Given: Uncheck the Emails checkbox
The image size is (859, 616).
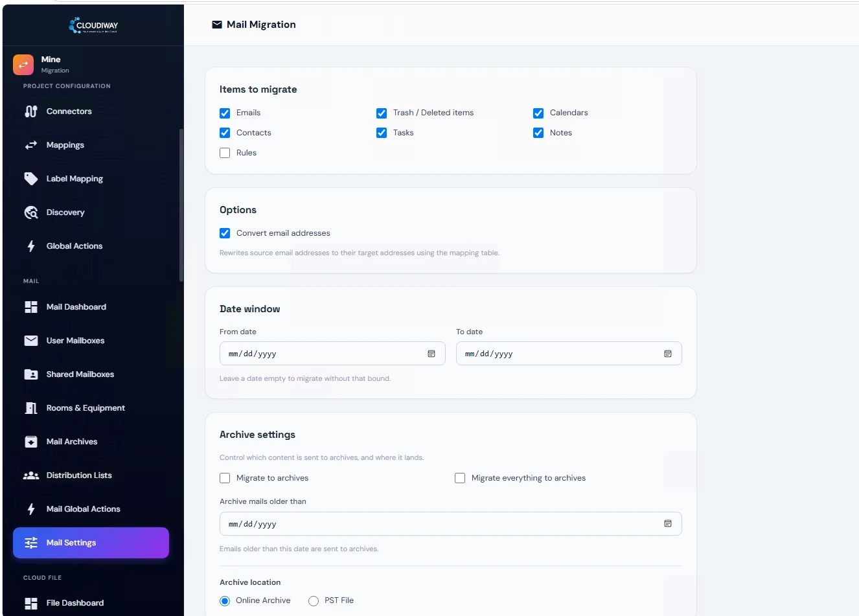Looking at the screenshot, I should tap(225, 113).
